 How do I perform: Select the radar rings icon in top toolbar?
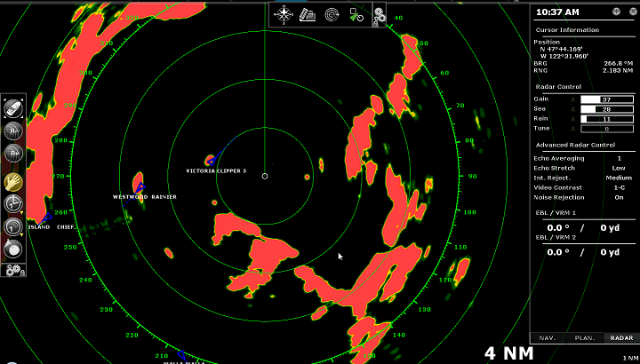click(x=332, y=13)
